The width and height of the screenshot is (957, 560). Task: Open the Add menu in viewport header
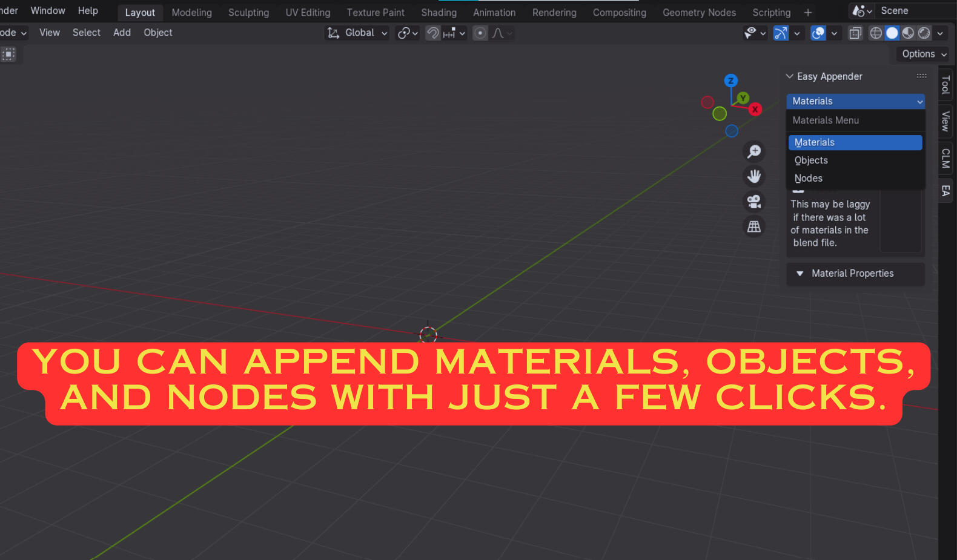[122, 33]
